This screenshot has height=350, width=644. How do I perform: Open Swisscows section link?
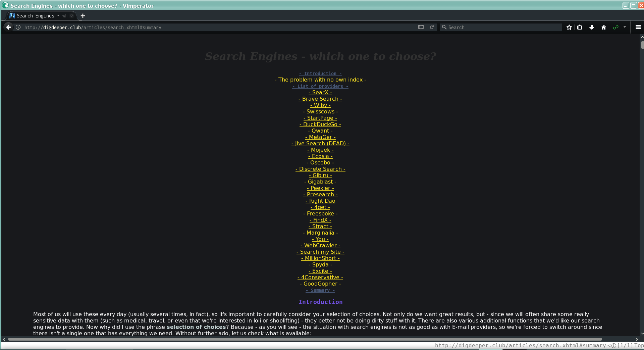(x=320, y=111)
